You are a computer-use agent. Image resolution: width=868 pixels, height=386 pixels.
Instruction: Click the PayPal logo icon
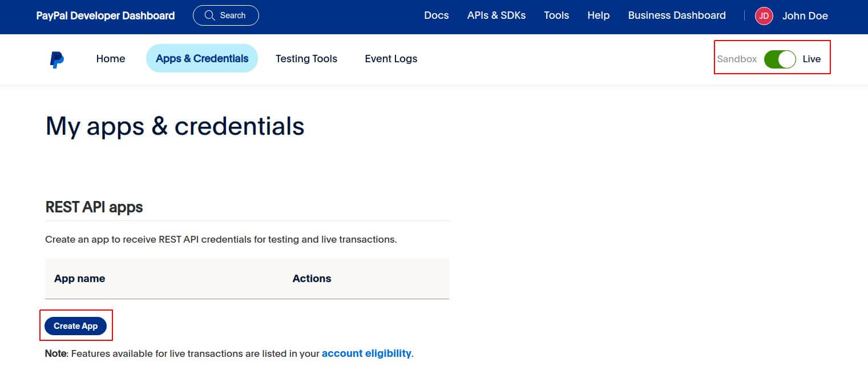pyautogui.click(x=56, y=59)
